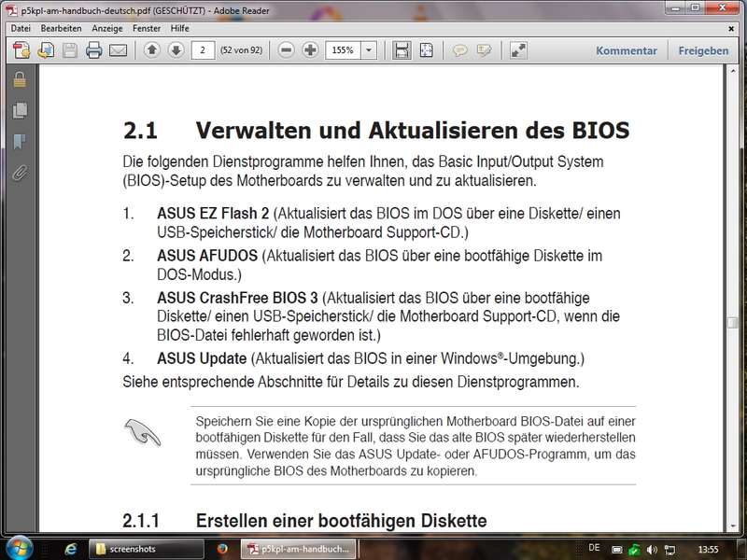Click the 13:55 system clock
The image size is (747, 560).
point(708,550)
